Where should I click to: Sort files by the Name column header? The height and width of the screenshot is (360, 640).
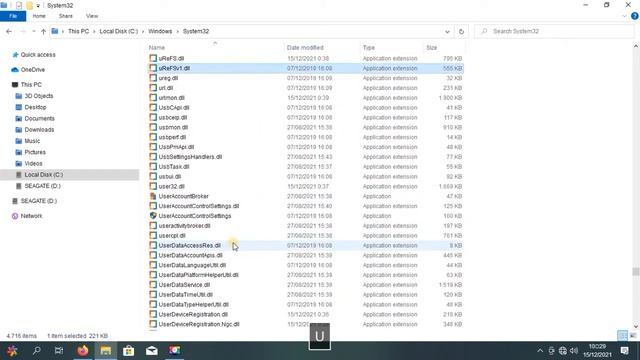tap(157, 48)
